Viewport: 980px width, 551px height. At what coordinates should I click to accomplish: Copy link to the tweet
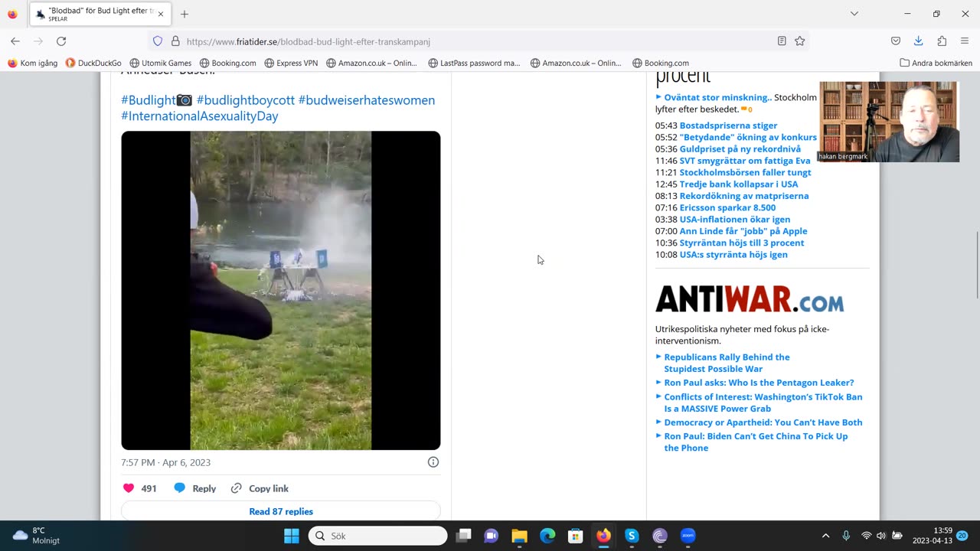[x=260, y=488]
